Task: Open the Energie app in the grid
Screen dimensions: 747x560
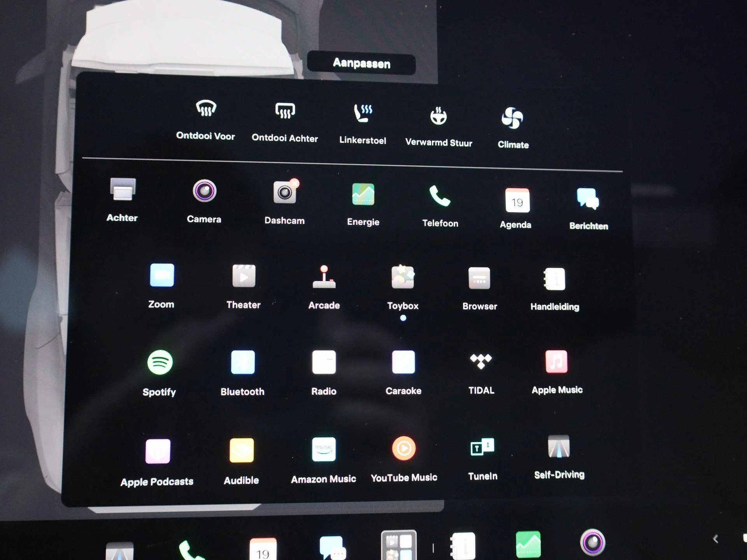Action: point(363,205)
